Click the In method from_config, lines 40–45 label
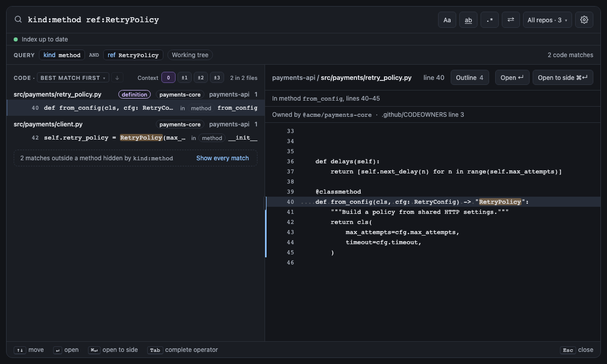The height and width of the screenshot is (364, 607). pyautogui.click(x=326, y=99)
